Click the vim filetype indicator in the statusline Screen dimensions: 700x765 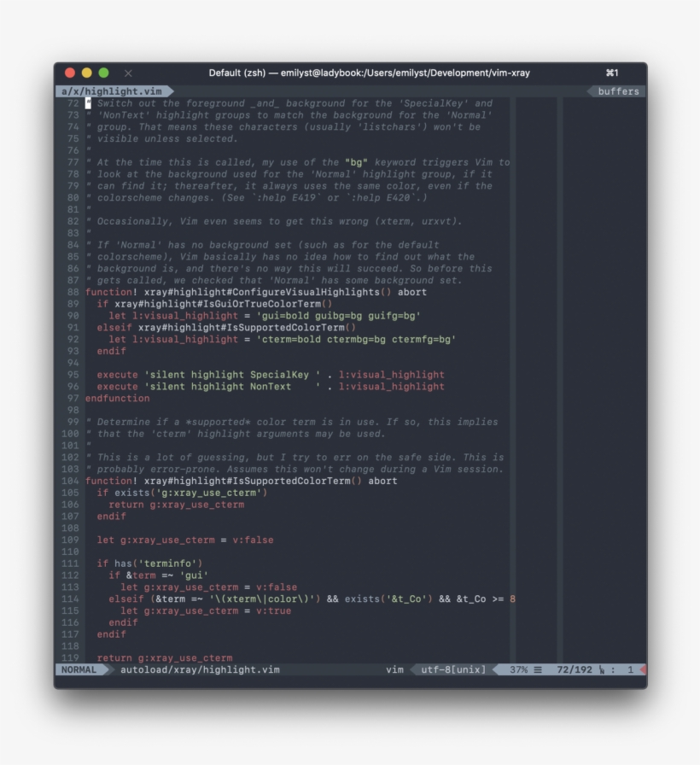[x=396, y=670]
